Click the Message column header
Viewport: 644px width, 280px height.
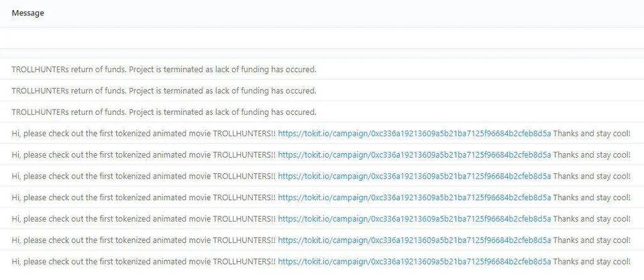[x=28, y=13]
